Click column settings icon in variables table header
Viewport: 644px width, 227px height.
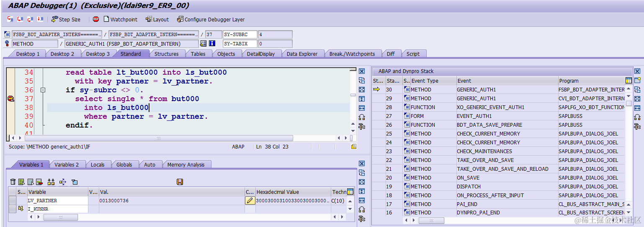pyautogui.click(x=350, y=192)
